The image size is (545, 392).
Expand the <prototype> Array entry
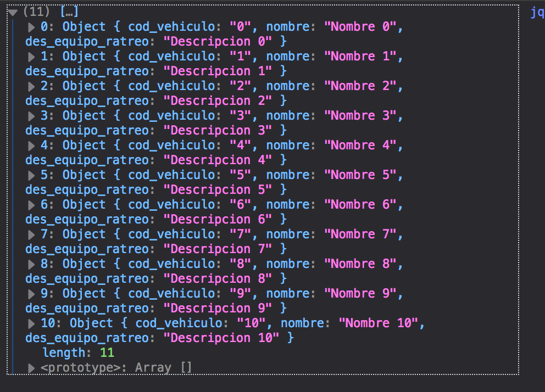pyautogui.click(x=31, y=367)
